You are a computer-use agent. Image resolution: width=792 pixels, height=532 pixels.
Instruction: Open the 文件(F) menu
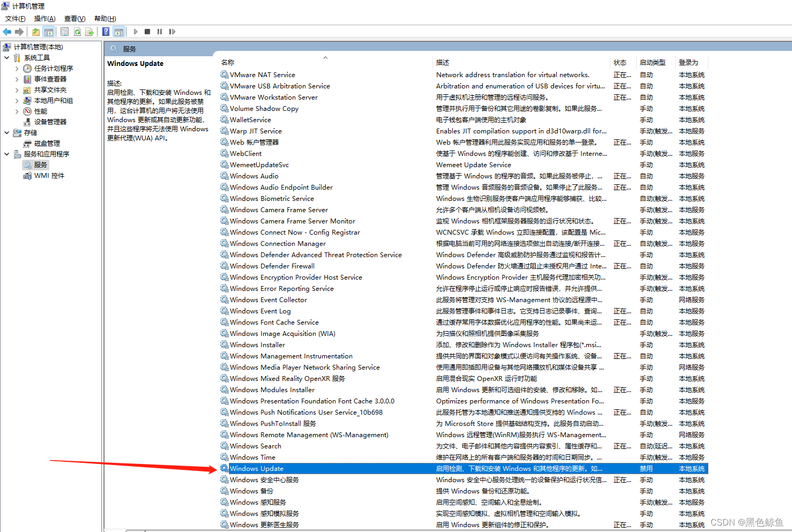coord(16,19)
